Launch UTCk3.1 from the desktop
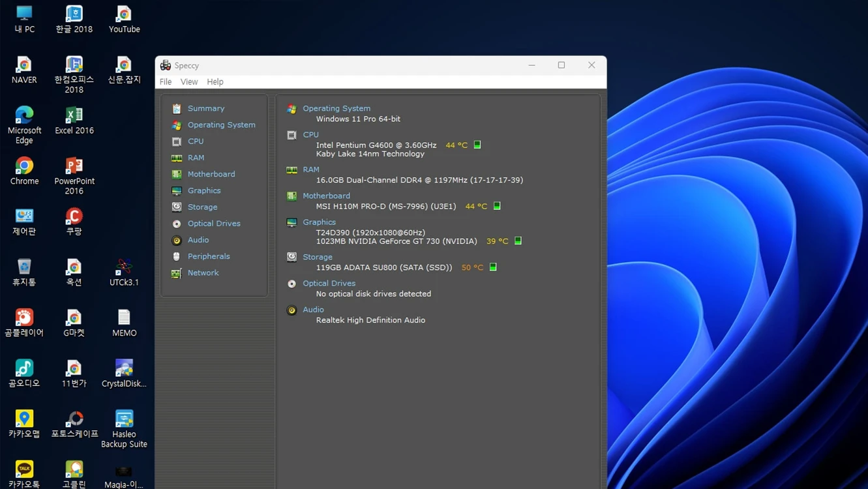This screenshot has height=489, width=868. point(124,273)
